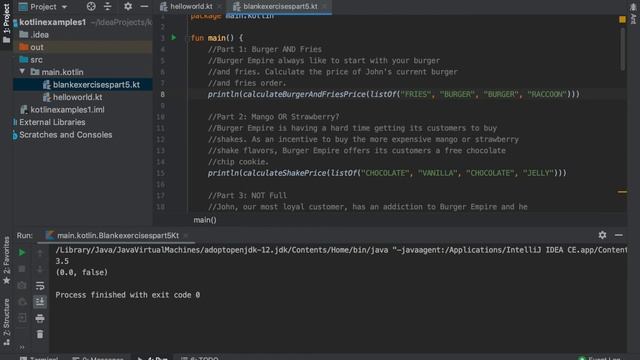640x360 pixels.
Task: Select kotlinexamples1.iml file
Action: click(67, 109)
